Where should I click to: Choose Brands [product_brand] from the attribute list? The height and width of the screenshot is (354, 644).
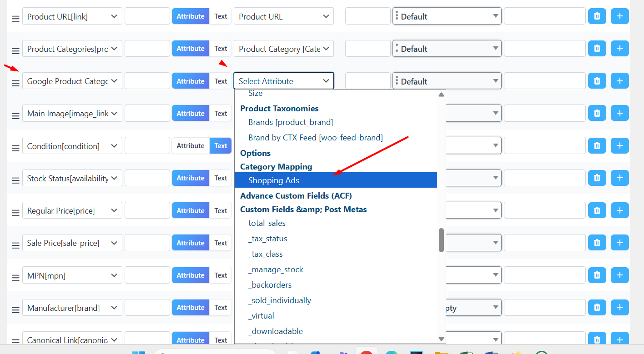point(291,122)
